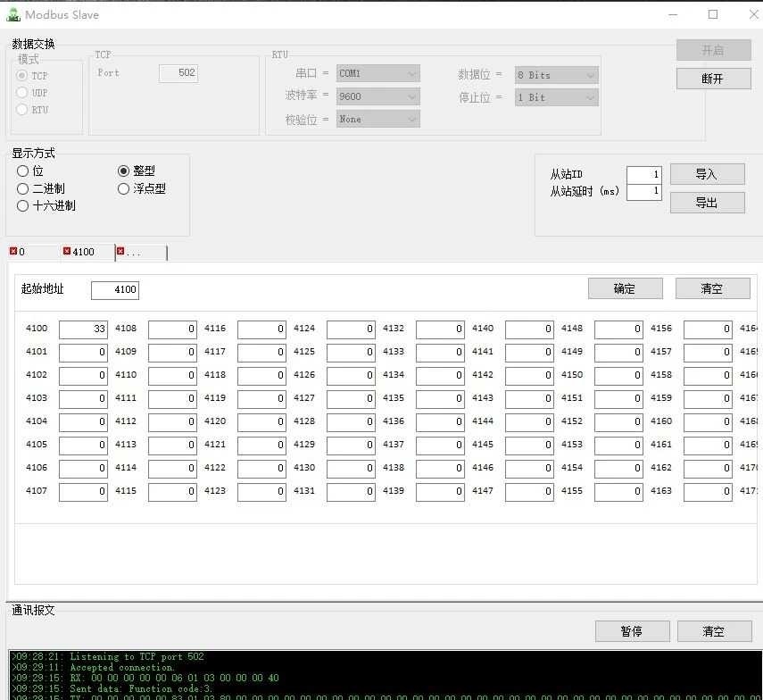Close the "0" tab via its red X icon
The width and height of the screenshot is (763, 700).
12,252
